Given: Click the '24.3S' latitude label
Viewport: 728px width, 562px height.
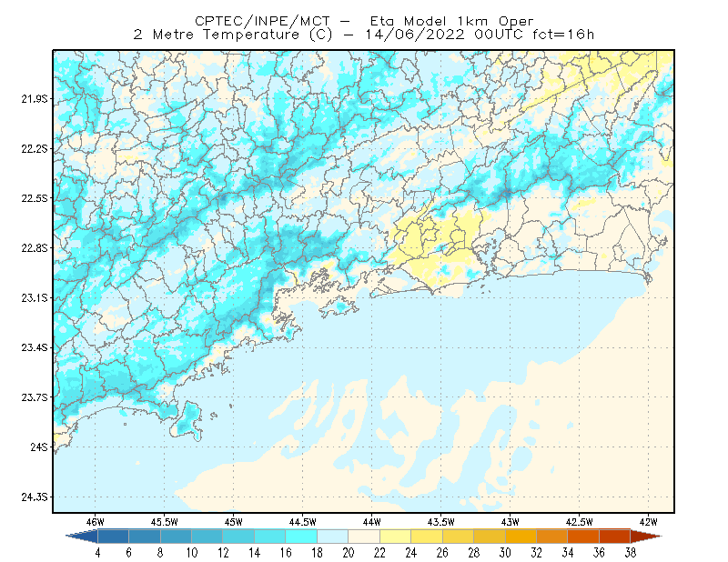Looking at the screenshot, I should point(35,497).
